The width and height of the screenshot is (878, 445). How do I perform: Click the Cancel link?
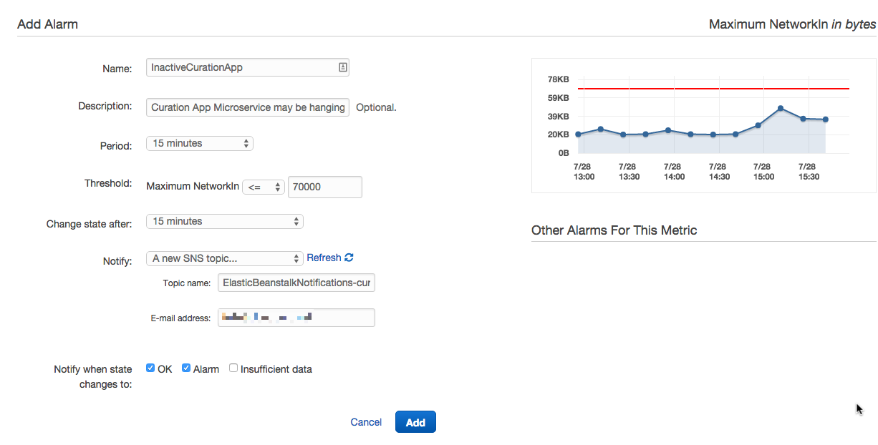click(366, 422)
